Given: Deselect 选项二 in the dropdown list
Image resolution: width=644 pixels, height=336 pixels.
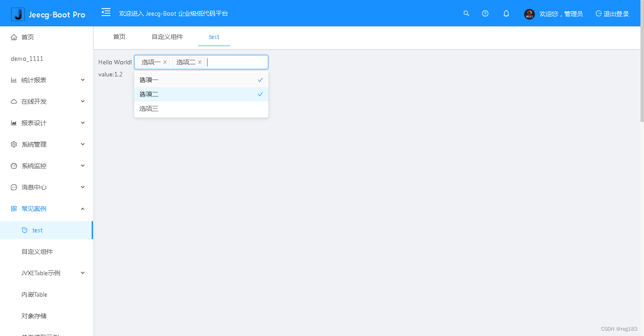Looking at the screenshot, I should (x=201, y=94).
